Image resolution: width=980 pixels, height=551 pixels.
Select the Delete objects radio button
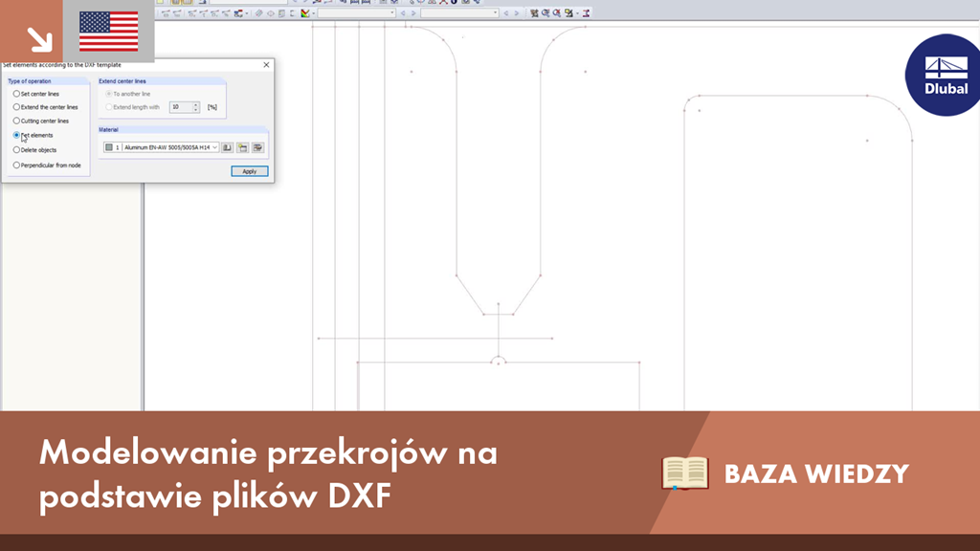pos(17,150)
